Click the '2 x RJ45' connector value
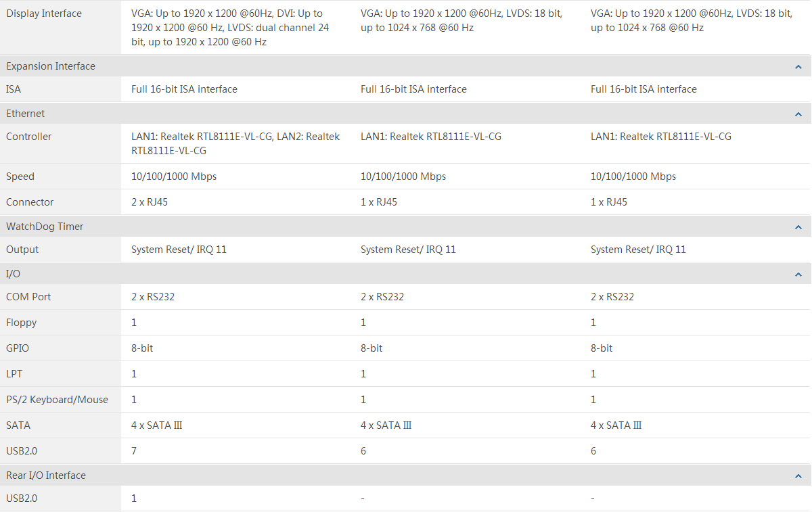 click(150, 202)
